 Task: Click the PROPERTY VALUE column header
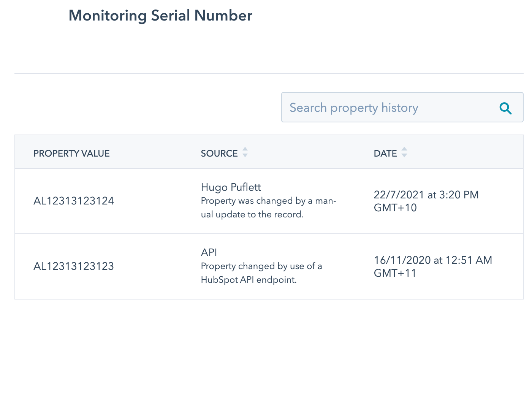(71, 154)
